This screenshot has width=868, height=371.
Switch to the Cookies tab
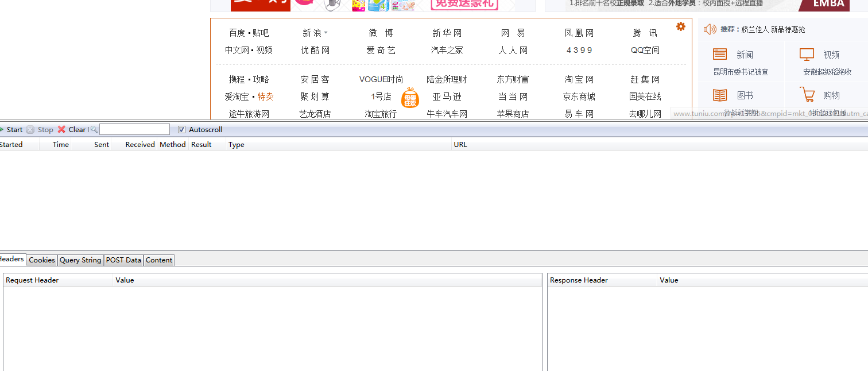point(42,260)
